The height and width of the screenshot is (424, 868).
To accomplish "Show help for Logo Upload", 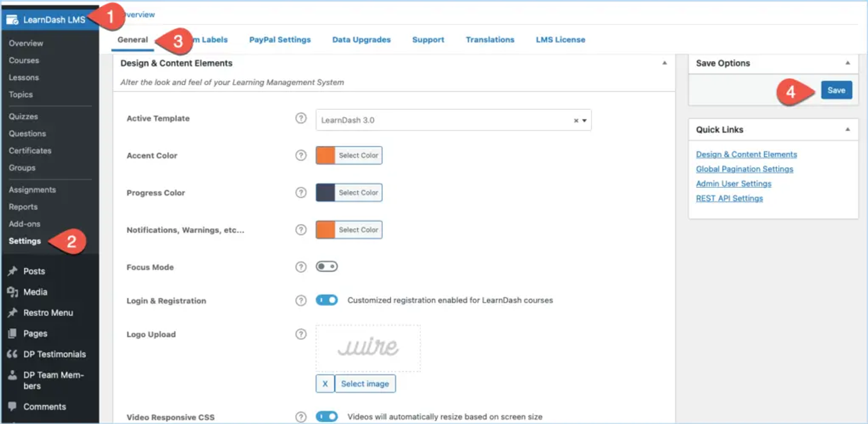I will click(x=301, y=334).
